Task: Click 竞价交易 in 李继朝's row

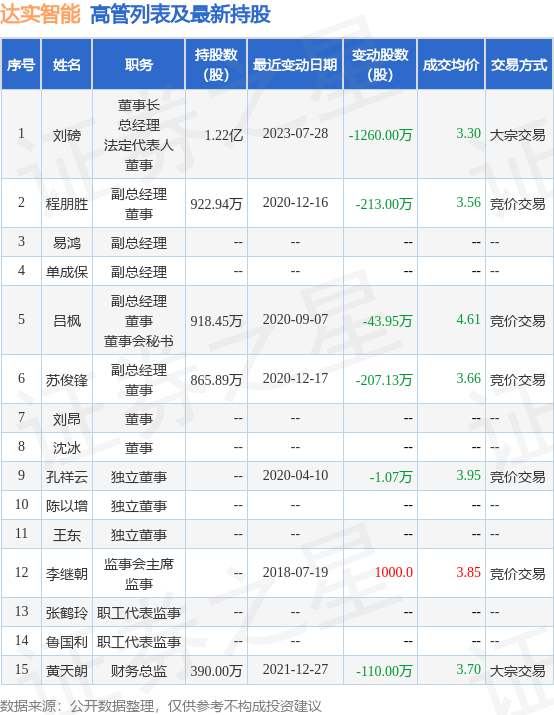Action: [517, 574]
